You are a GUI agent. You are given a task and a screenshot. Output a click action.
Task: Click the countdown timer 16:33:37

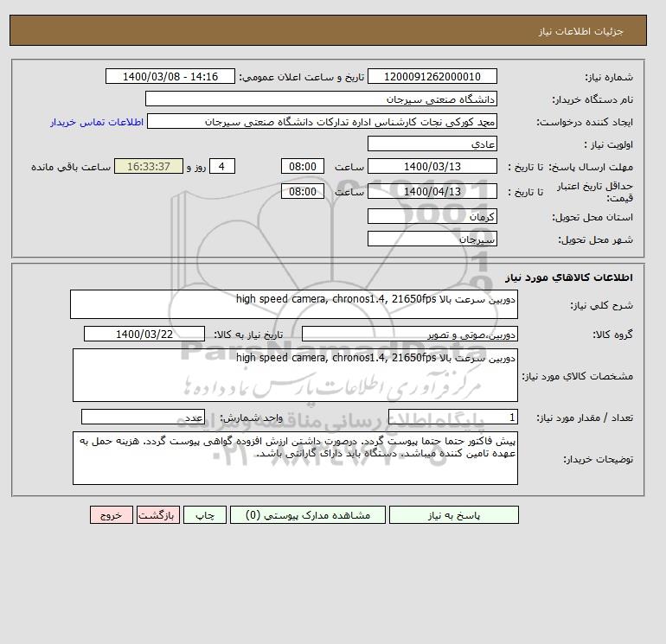point(149,167)
